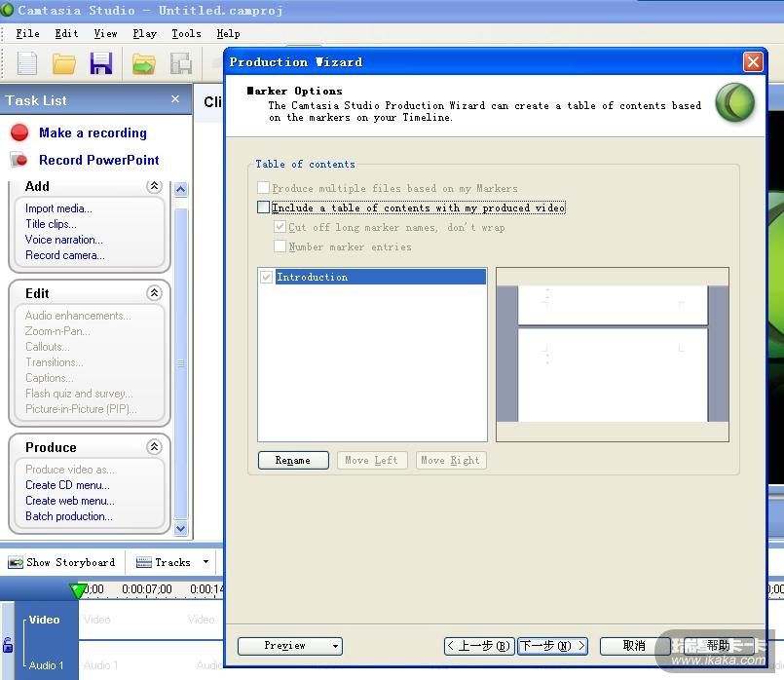The width and height of the screenshot is (784, 680).
Task: Click the Import media folder-arrow icon
Action: coord(143,64)
